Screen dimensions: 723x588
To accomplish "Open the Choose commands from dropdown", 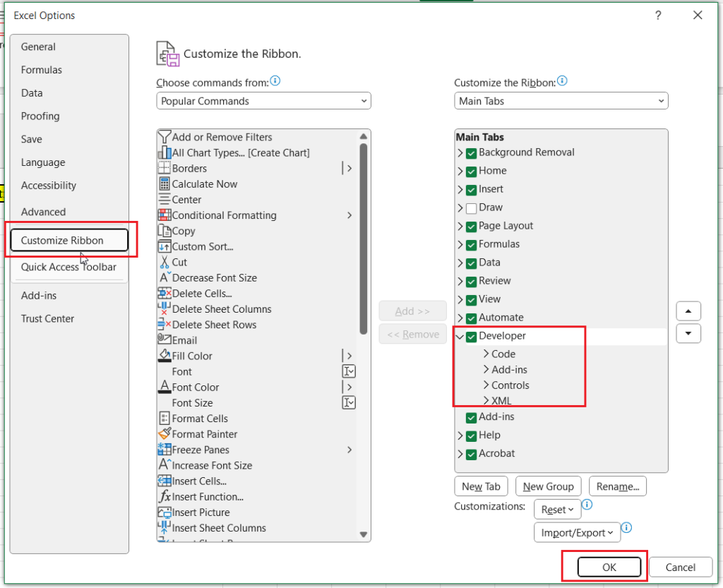I will (x=263, y=101).
